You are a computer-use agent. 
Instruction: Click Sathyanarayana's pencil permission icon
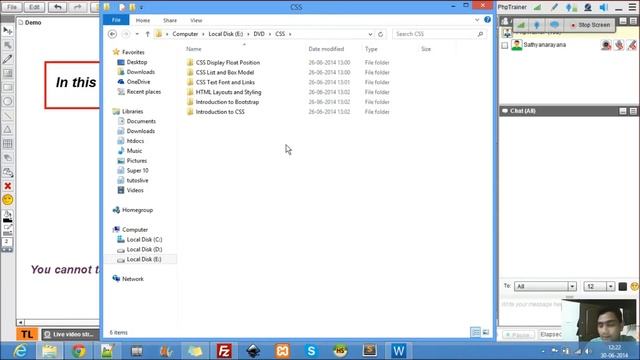click(632, 45)
